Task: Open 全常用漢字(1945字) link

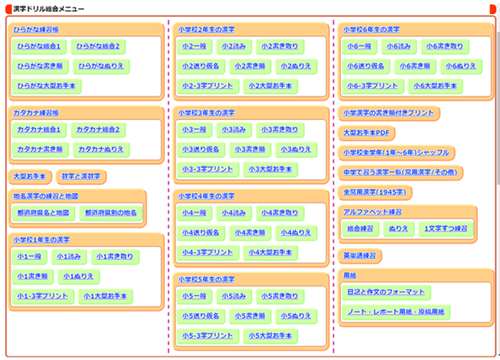Action: [x=375, y=192]
